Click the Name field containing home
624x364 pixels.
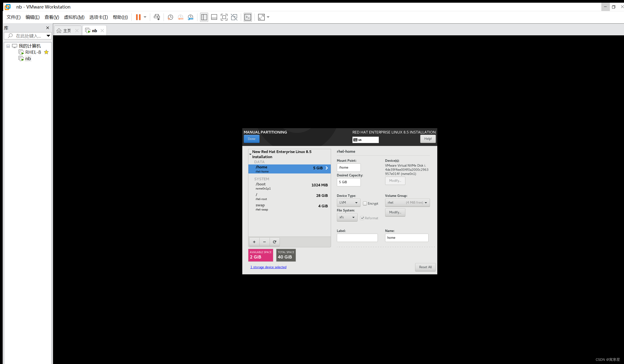point(407,238)
